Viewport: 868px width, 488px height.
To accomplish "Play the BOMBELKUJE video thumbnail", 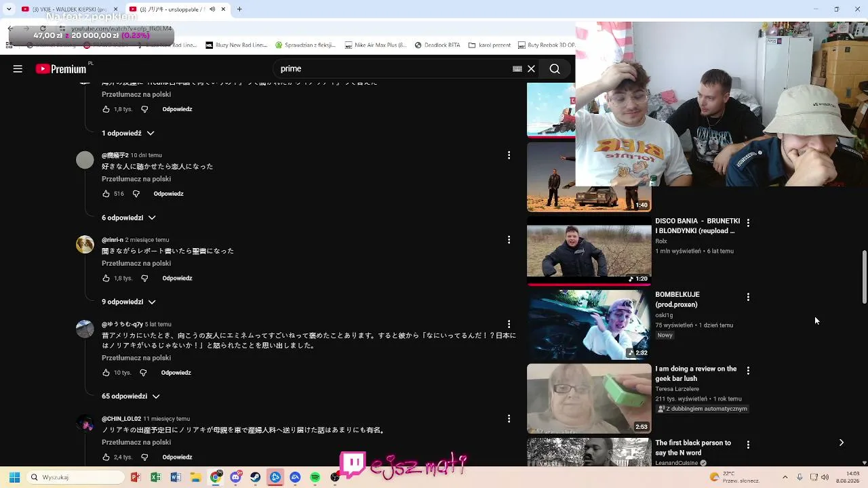I will pyautogui.click(x=589, y=325).
